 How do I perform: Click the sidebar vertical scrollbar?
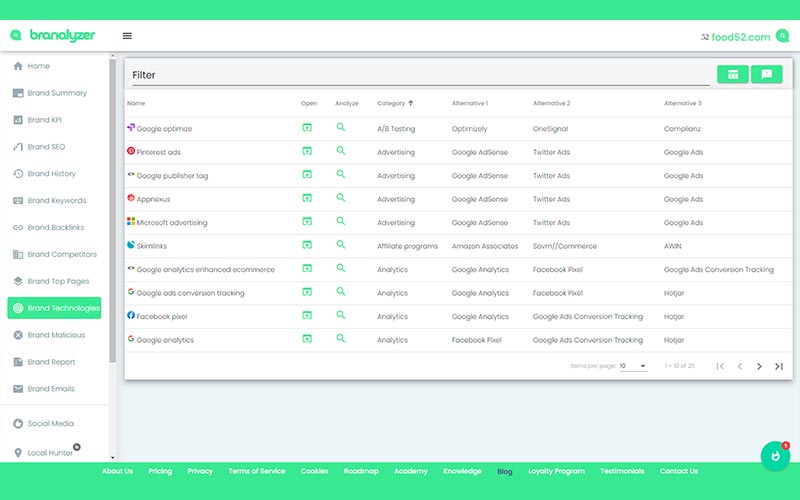[113, 210]
